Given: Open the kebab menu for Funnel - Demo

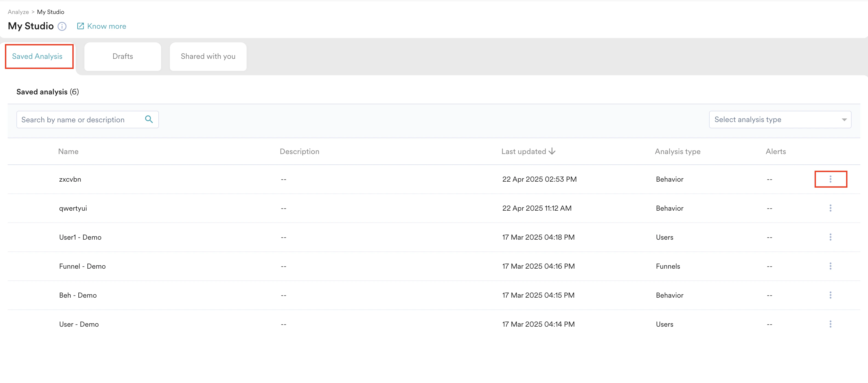Looking at the screenshot, I should click(830, 266).
